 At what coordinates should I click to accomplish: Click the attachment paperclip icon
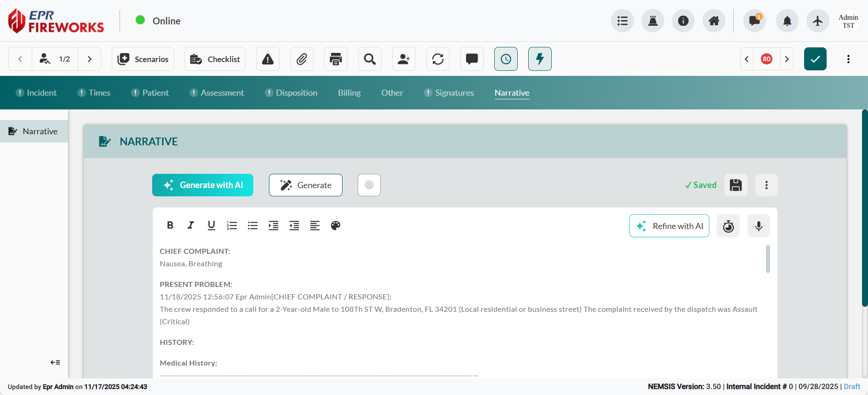coord(302,59)
